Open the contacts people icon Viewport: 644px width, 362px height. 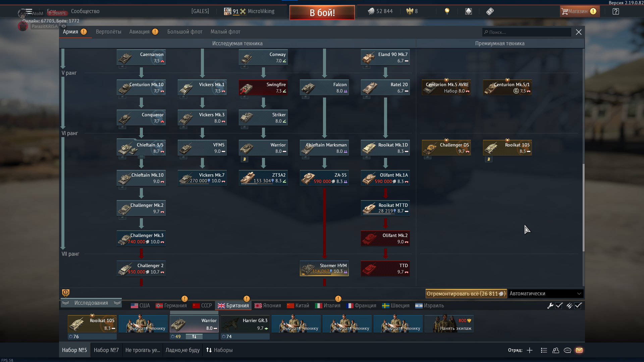556,350
